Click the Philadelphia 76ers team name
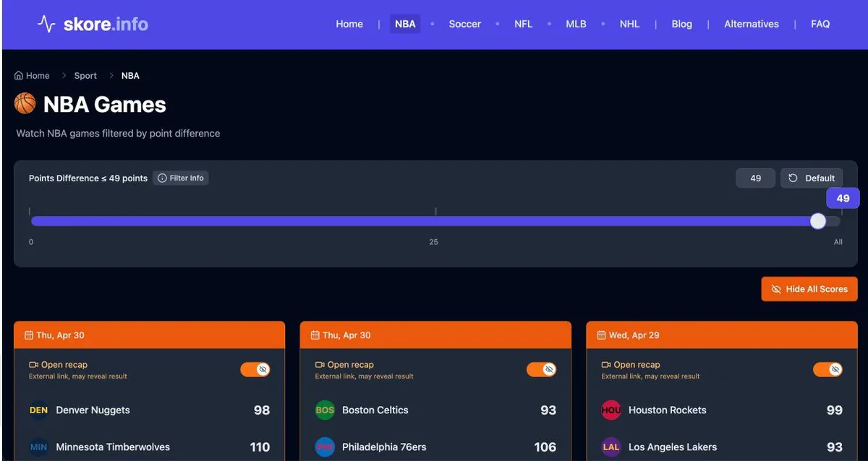The width and height of the screenshot is (868, 461). (384, 447)
